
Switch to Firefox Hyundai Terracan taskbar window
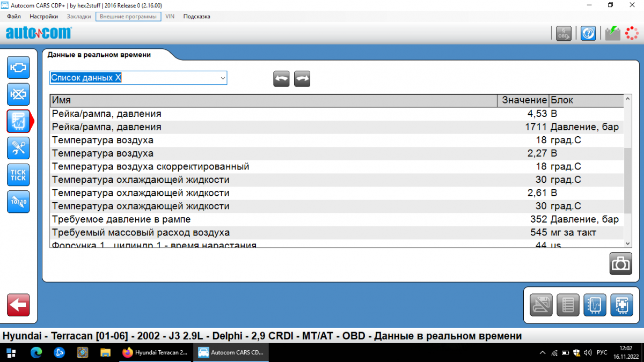[x=156, y=352]
